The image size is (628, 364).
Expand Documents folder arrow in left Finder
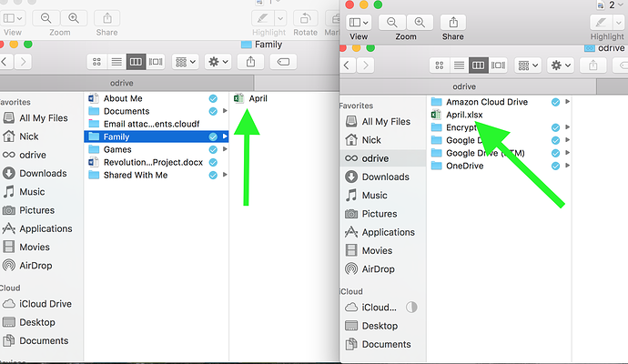click(x=225, y=111)
